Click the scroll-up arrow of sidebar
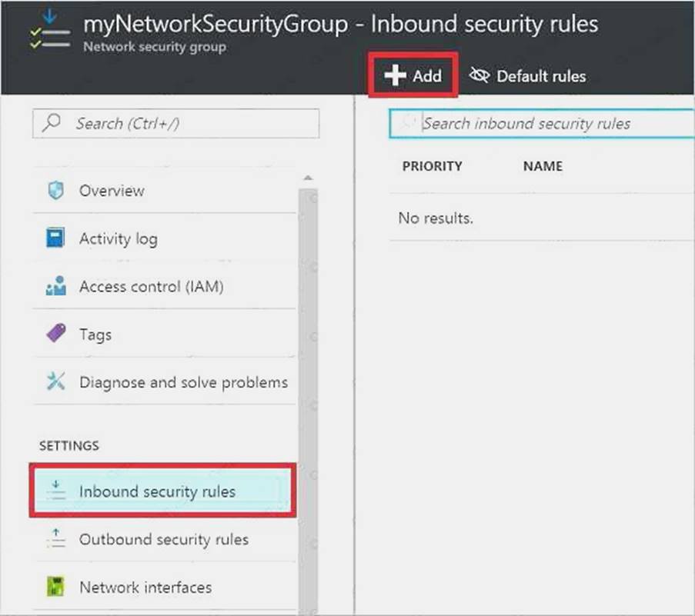 pyautogui.click(x=308, y=178)
